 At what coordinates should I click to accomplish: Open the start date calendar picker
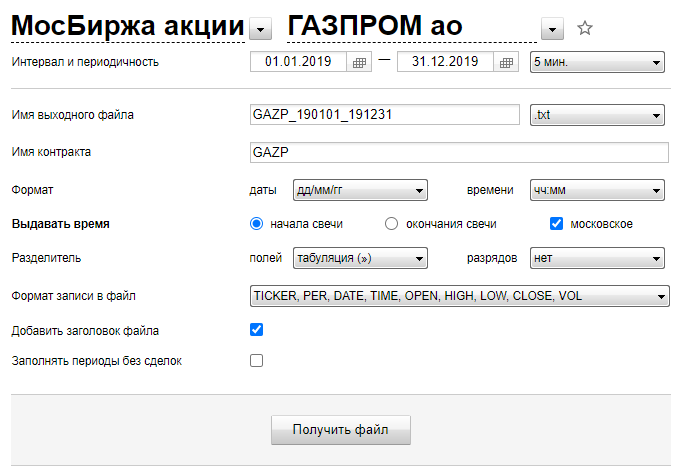360,63
